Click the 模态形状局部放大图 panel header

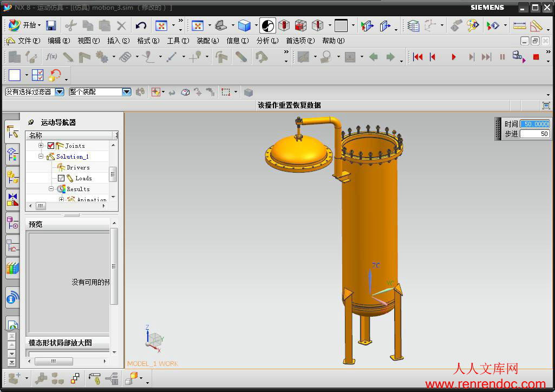[68, 343]
